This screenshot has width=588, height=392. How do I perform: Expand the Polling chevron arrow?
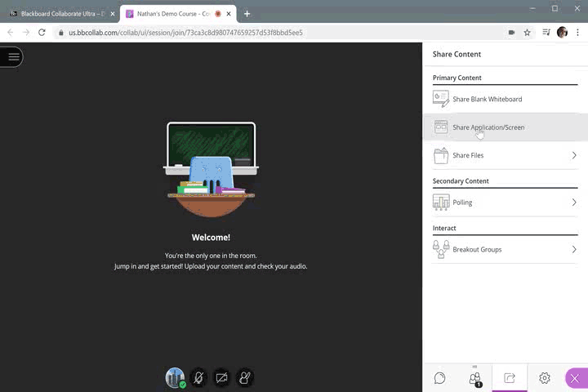574,203
